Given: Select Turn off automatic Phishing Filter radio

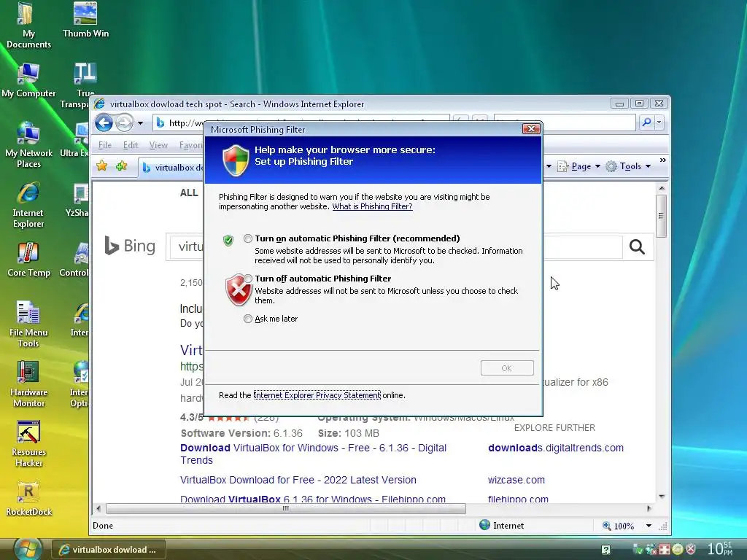Looking at the screenshot, I should point(248,279).
